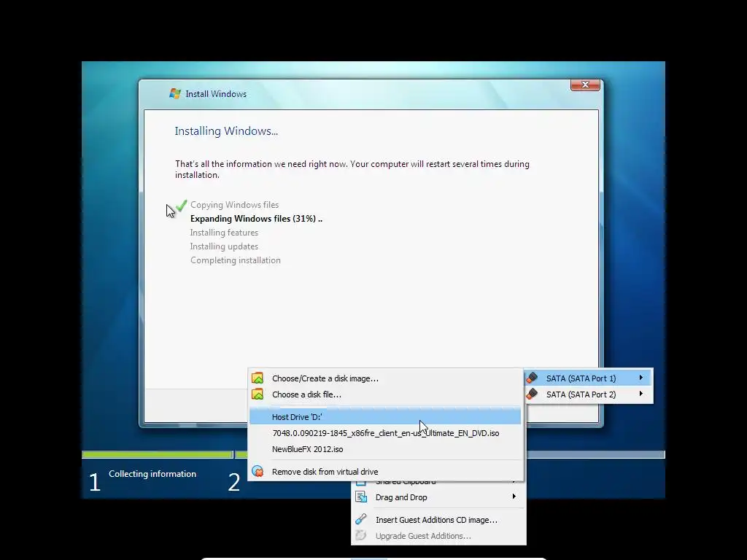
Task: Click 'Installing updates' step text
Action: point(224,246)
